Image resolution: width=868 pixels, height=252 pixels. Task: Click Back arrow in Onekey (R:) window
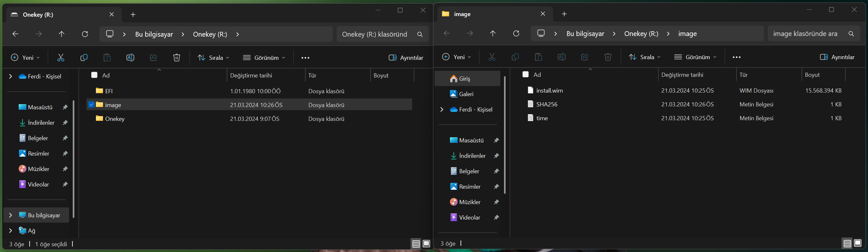pyautogui.click(x=15, y=34)
